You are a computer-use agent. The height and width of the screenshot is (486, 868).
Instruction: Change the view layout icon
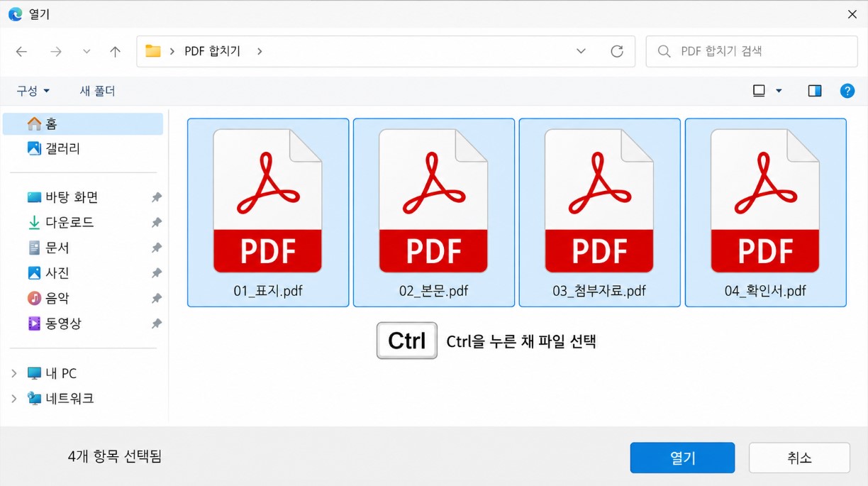[759, 91]
